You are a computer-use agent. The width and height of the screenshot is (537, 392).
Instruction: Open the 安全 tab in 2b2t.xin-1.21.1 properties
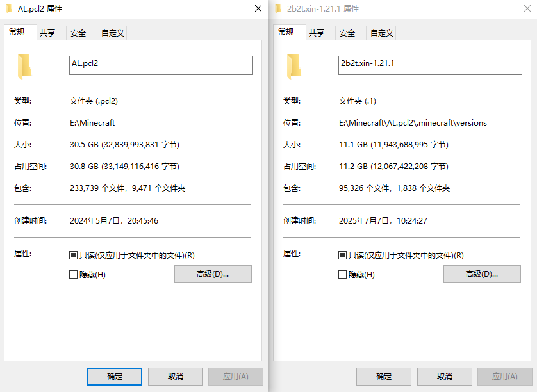point(347,33)
